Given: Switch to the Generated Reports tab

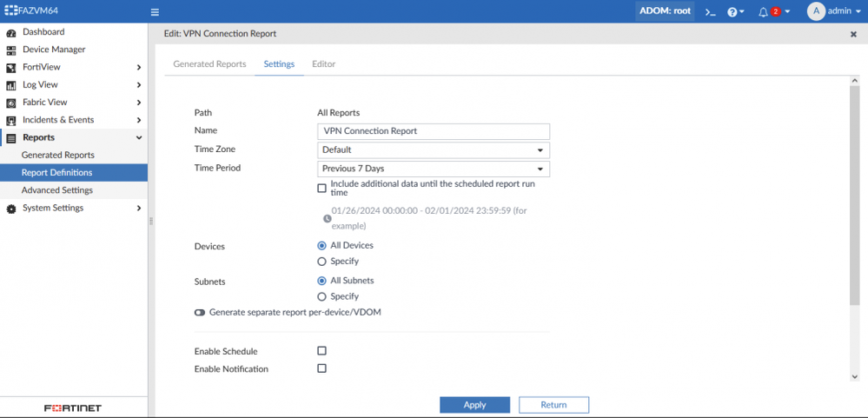Looking at the screenshot, I should pyautogui.click(x=209, y=64).
